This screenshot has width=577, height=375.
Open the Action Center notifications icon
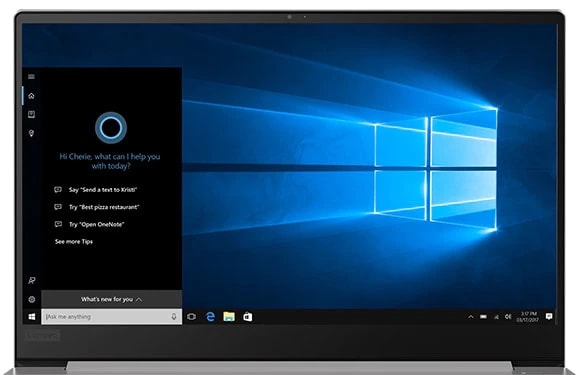click(549, 316)
